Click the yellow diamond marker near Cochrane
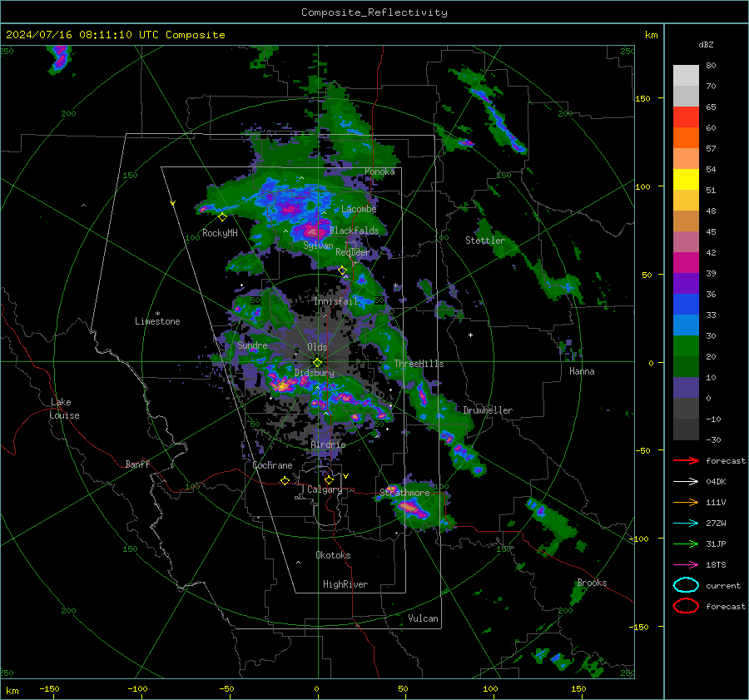This screenshot has width=749, height=700. (285, 480)
